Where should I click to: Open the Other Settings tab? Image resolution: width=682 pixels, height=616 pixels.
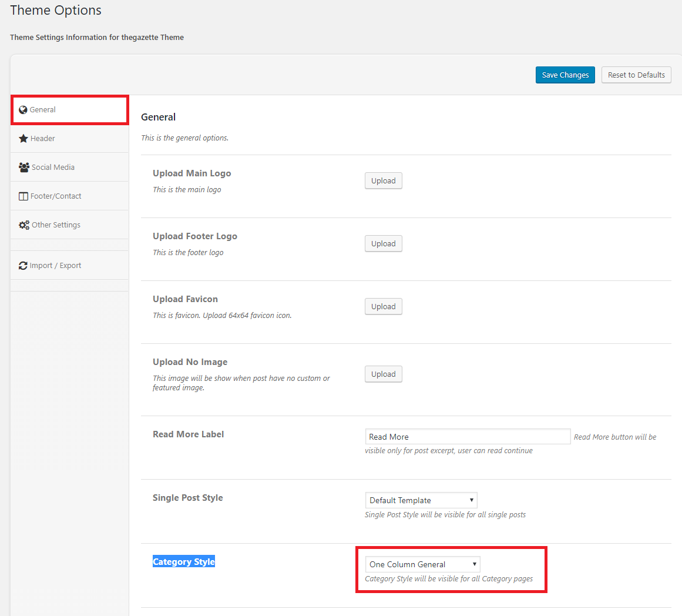click(56, 225)
